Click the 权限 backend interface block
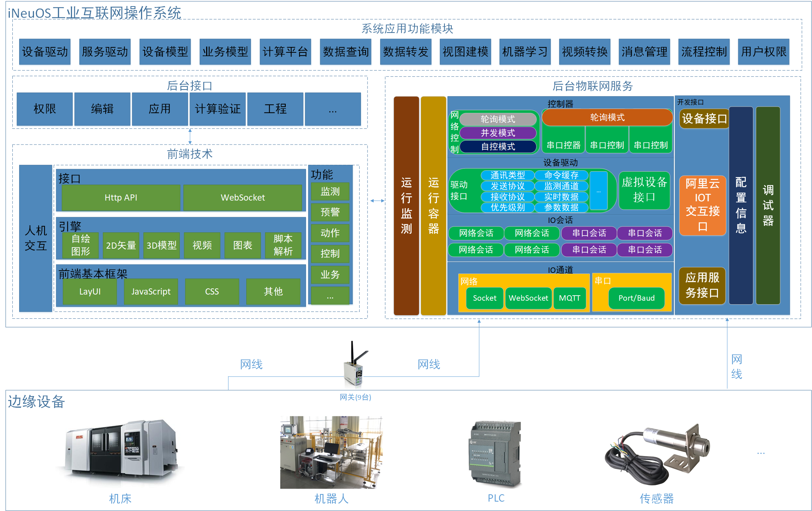This screenshot has width=812, height=511. point(44,109)
